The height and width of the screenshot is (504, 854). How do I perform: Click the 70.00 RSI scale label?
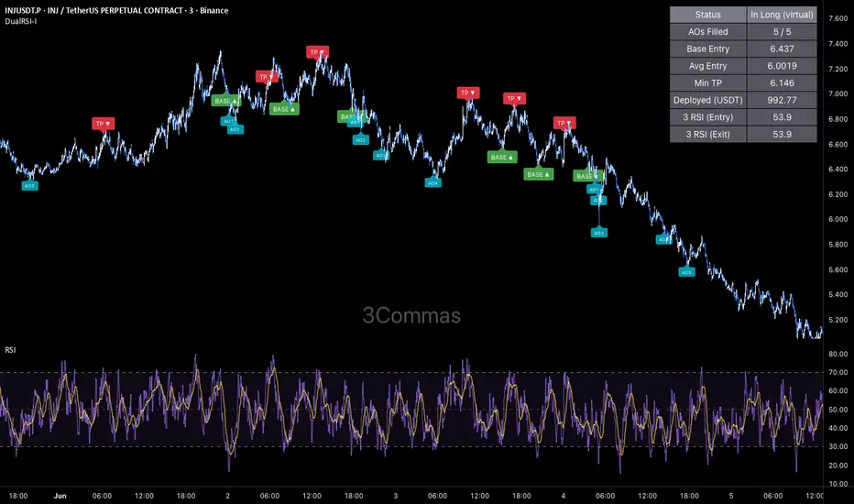pyautogui.click(x=838, y=372)
